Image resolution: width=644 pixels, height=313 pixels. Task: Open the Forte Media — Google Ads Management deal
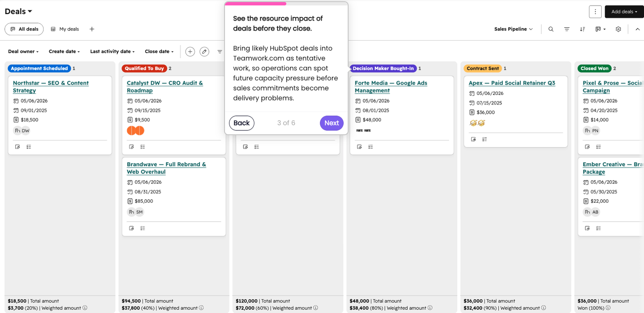[391, 86]
